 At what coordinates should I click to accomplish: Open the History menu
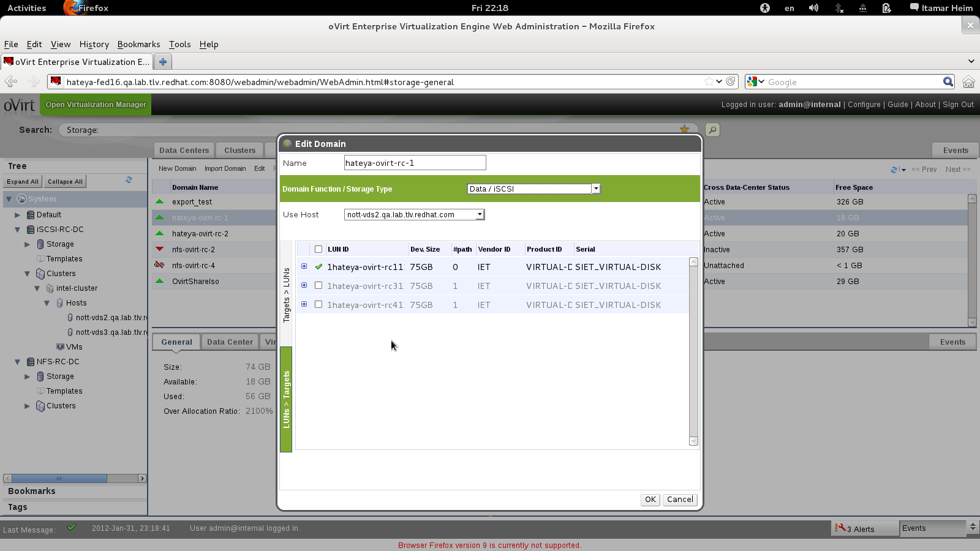94,44
